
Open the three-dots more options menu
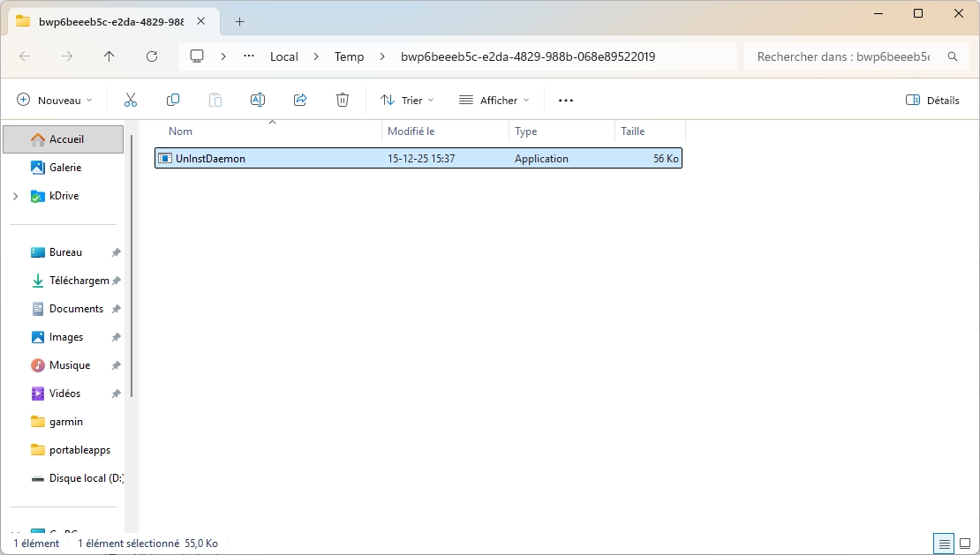pos(566,101)
